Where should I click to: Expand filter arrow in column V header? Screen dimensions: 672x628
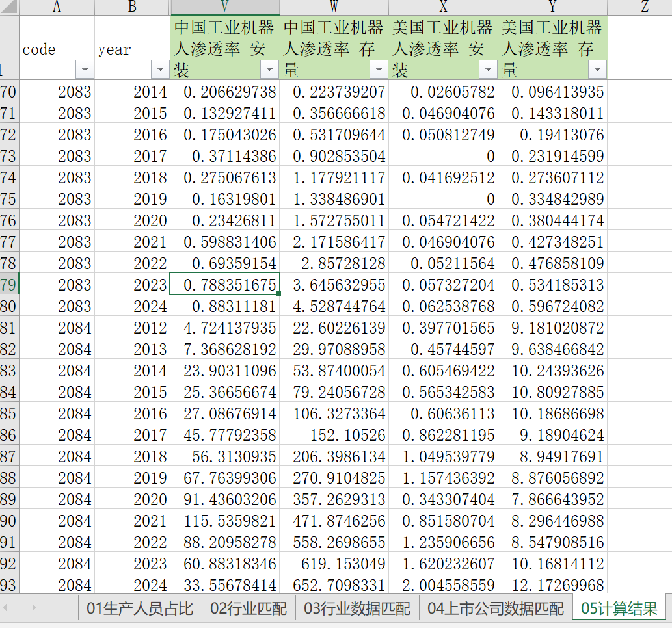[x=269, y=69]
